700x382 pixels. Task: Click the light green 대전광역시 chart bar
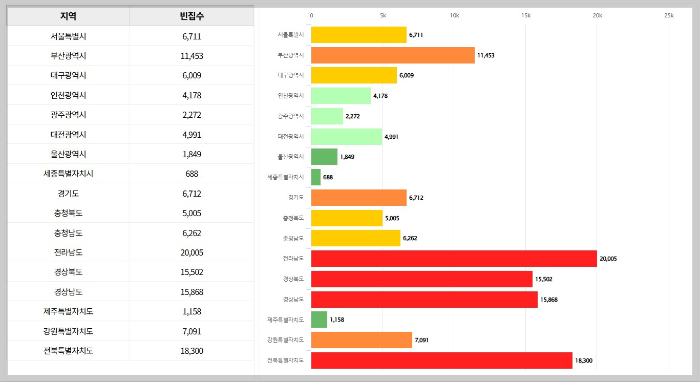pyautogui.click(x=347, y=137)
